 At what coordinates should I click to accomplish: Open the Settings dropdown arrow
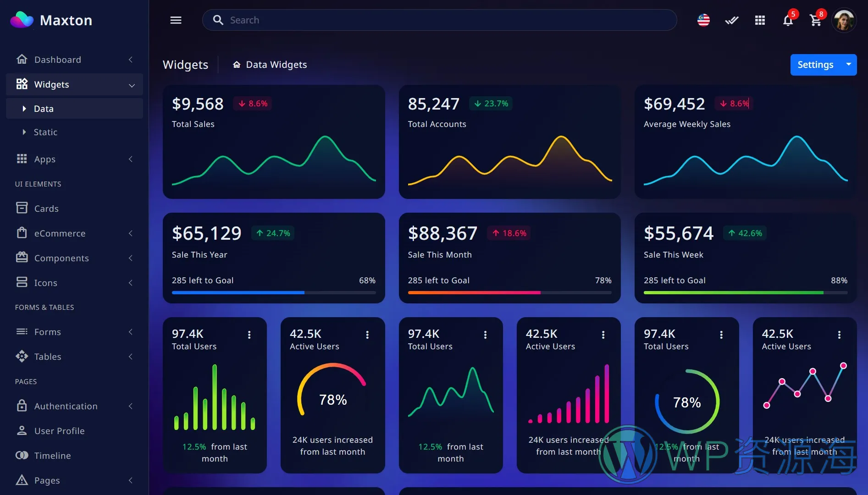(849, 65)
